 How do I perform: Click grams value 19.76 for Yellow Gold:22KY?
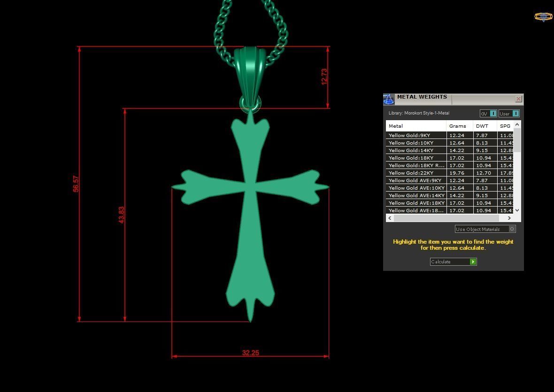(x=457, y=173)
